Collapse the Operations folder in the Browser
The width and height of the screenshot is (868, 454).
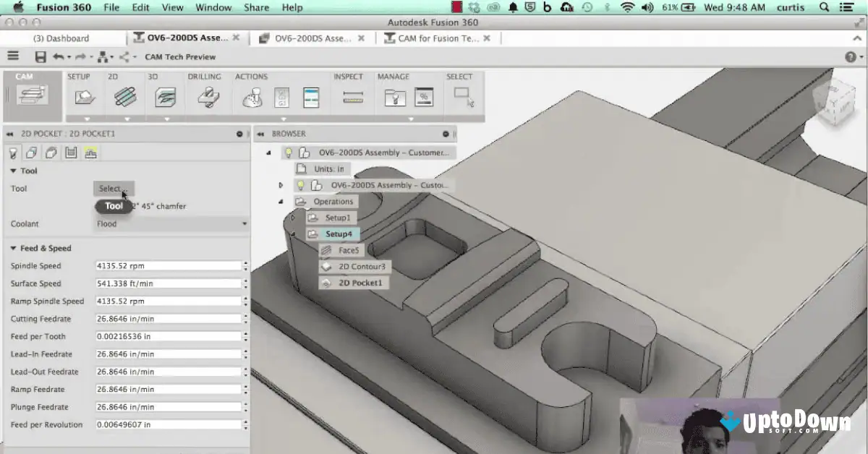(281, 201)
